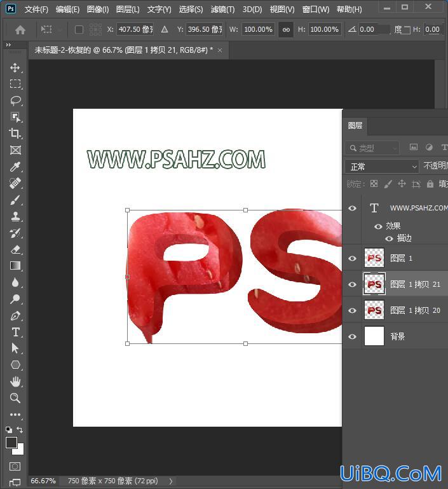Select the Horizontal Type tool

pyautogui.click(x=15, y=332)
